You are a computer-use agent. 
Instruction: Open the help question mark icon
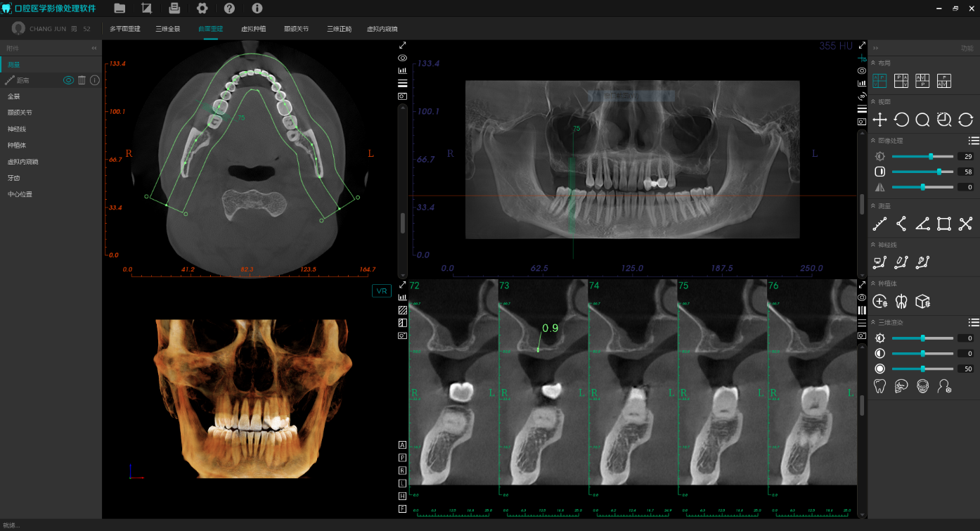[x=229, y=8]
